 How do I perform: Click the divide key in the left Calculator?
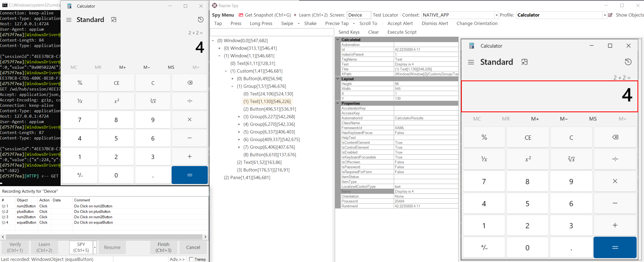190,101
